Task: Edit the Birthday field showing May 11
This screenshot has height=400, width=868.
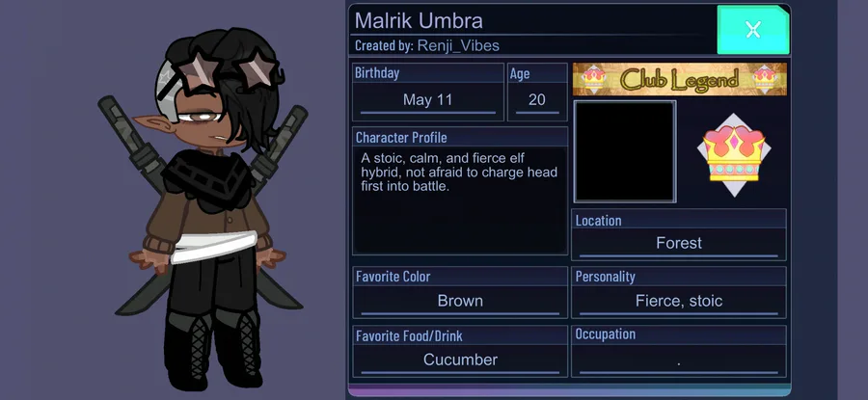Action: [x=428, y=100]
